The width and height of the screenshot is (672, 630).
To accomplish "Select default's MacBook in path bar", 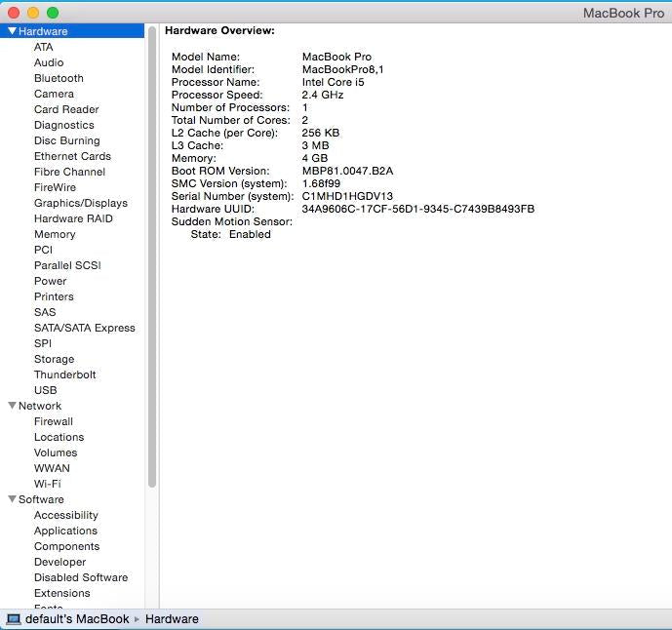I will pyautogui.click(x=77, y=619).
